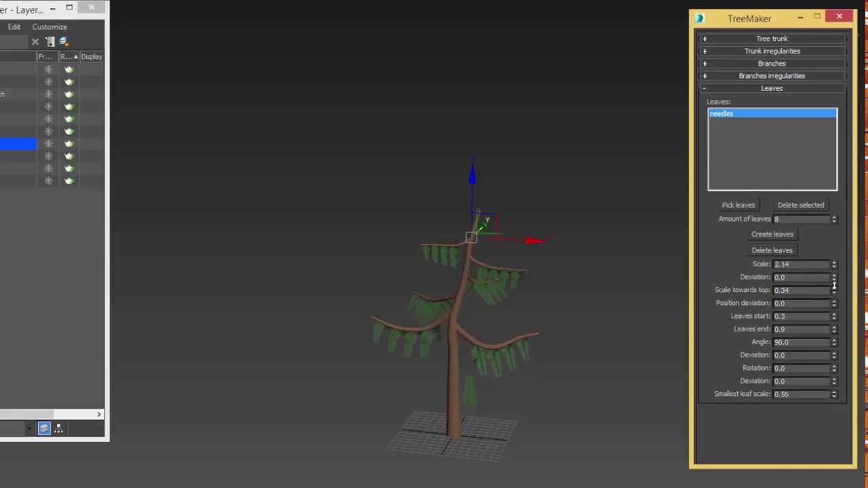The width and height of the screenshot is (868, 488).
Task: Click the Delete leaves button
Action: (772, 250)
